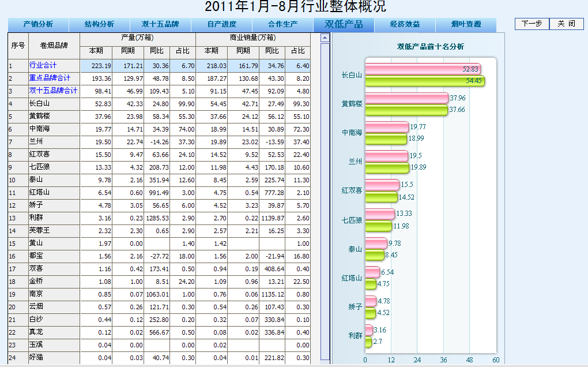This screenshot has width=588, height=367.
Task: Select the 都宝 brand cell
Action: point(54,256)
